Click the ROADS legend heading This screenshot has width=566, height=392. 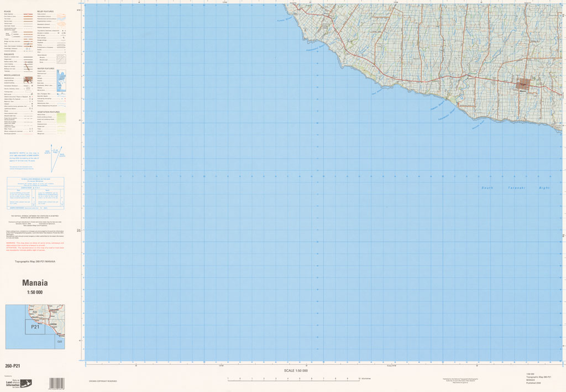pyautogui.click(x=8, y=11)
